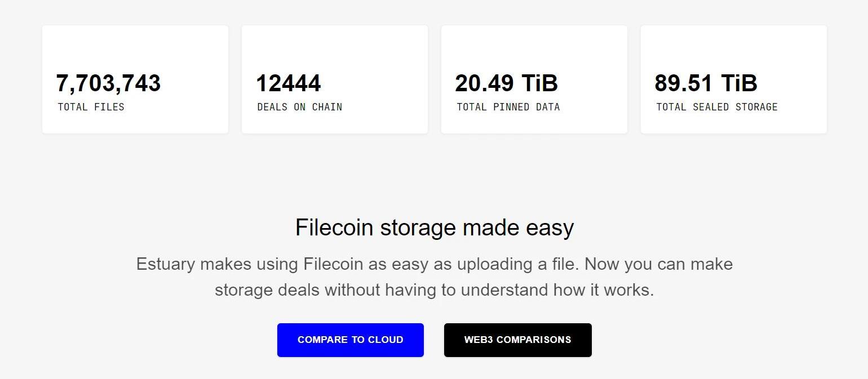
Task: Click the word Estuary in the description
Action: click(166, 264)
